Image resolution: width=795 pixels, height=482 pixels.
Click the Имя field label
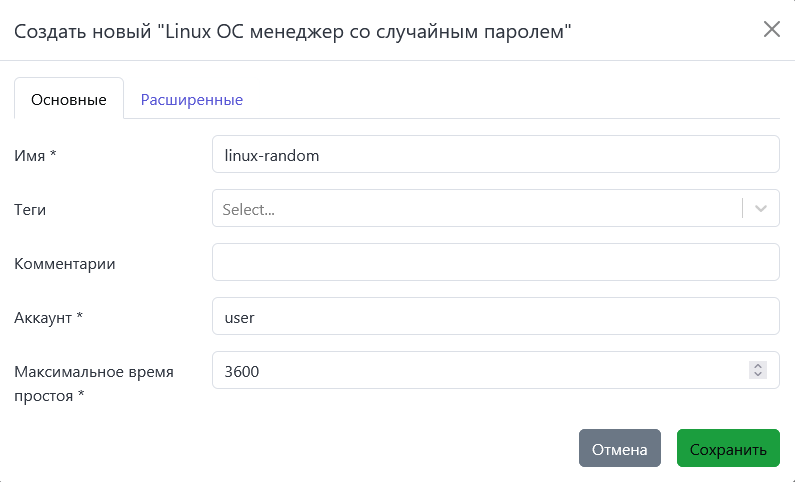[x=35, y=155]
